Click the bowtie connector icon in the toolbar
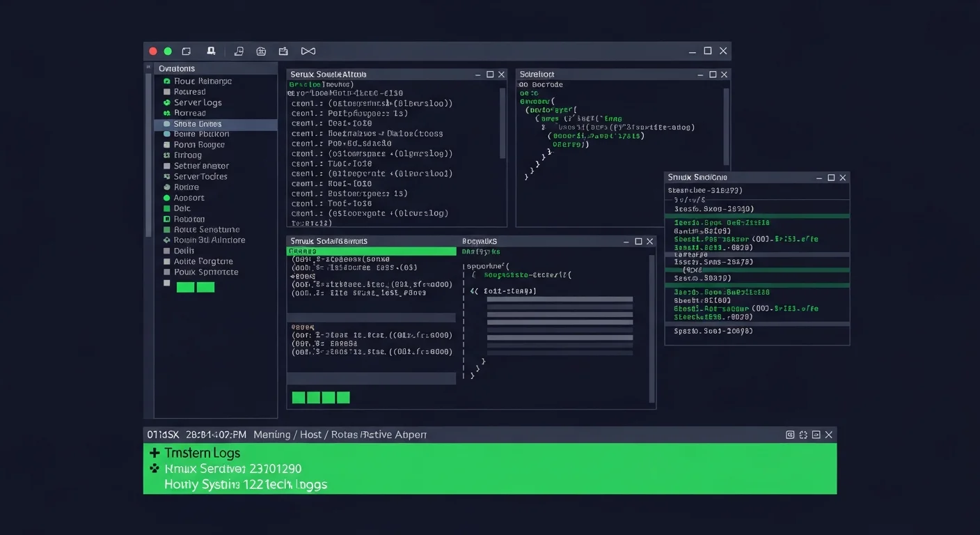The width and height of the screenshot is (980, 535). (x=308, y=51)
